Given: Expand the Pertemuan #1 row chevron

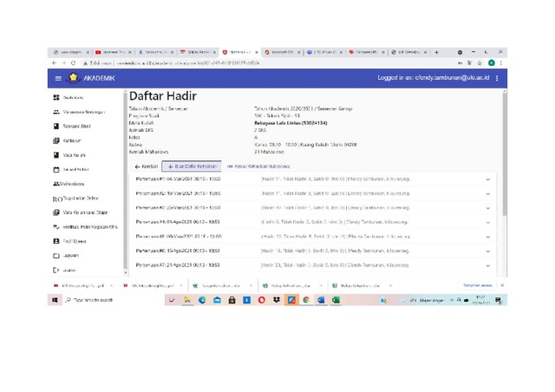Looking at the screenshot, I should tap(488, 180).
